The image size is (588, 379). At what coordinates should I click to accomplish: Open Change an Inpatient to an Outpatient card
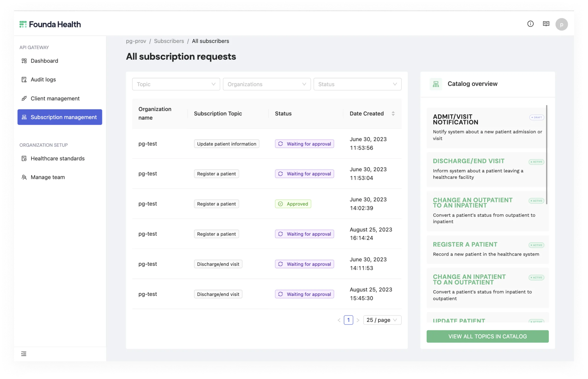[488, 288]
